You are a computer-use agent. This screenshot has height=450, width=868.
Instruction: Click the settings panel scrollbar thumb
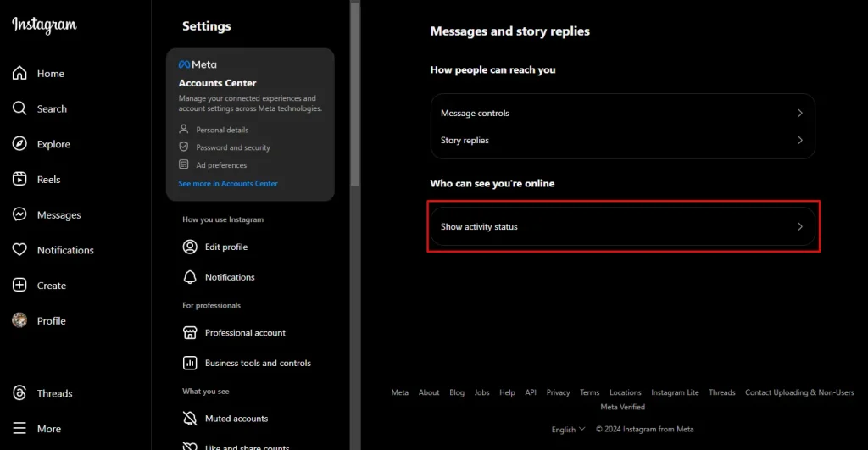pos(355,93)
